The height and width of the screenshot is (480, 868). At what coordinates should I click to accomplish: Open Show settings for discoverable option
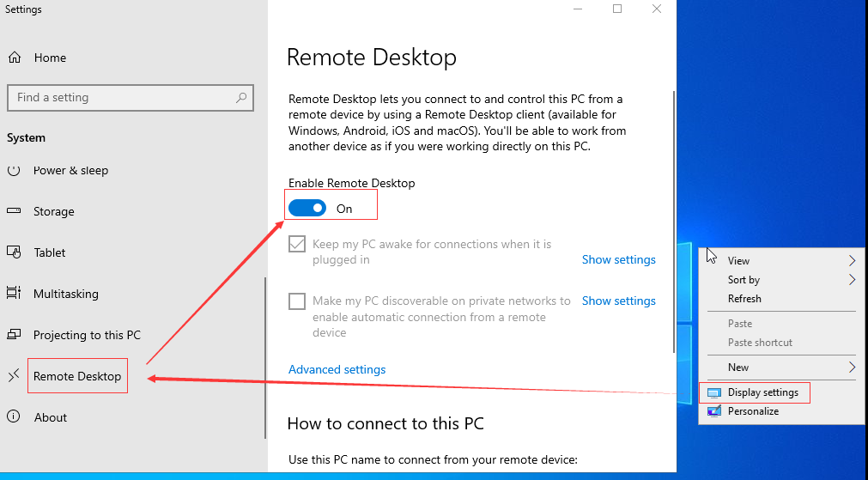click(618, 301)
